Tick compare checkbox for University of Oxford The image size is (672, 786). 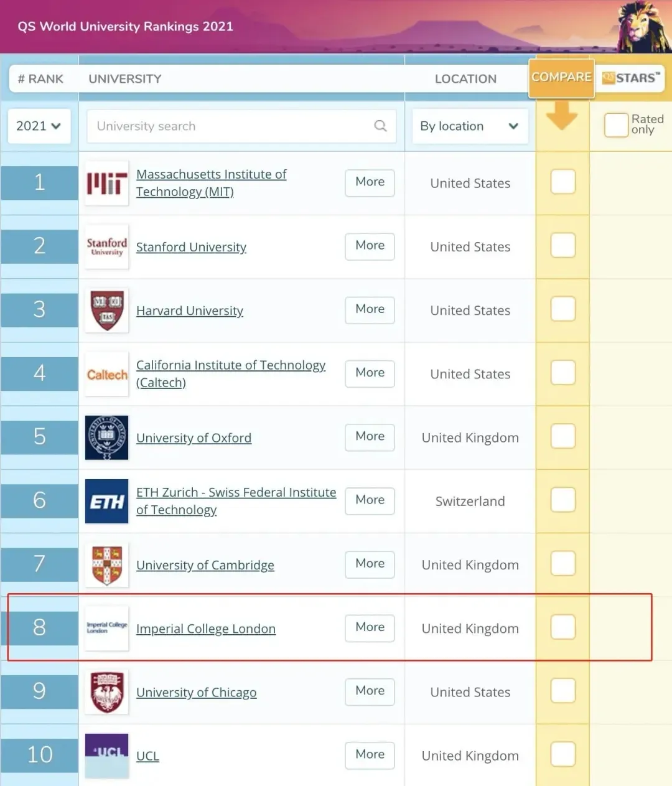(x=562, y=436)
